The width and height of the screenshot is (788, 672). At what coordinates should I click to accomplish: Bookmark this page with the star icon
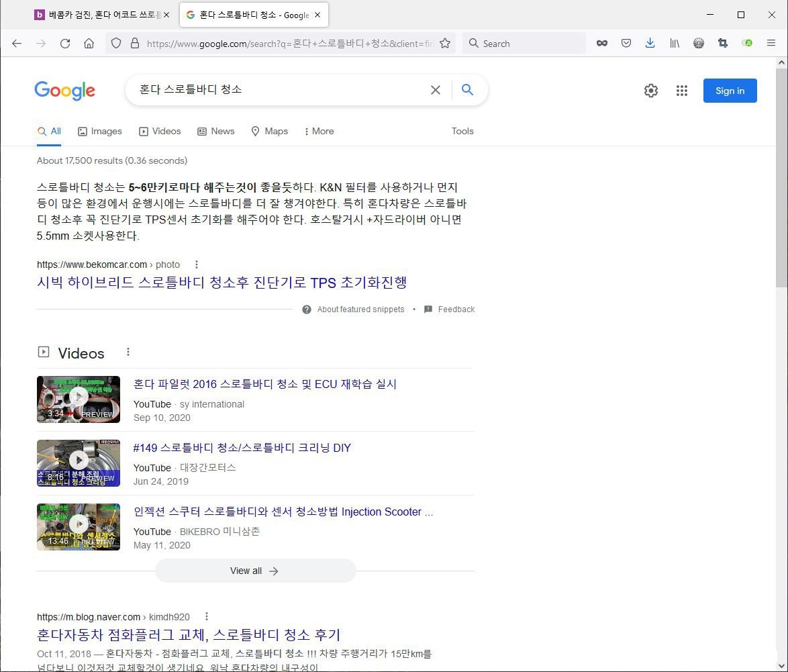(x=444, y=44)
